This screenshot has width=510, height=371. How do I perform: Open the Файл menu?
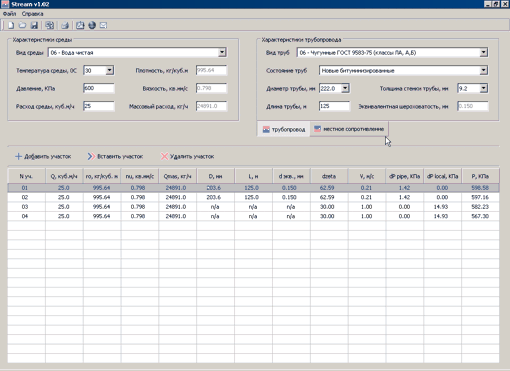click(9, 14)
